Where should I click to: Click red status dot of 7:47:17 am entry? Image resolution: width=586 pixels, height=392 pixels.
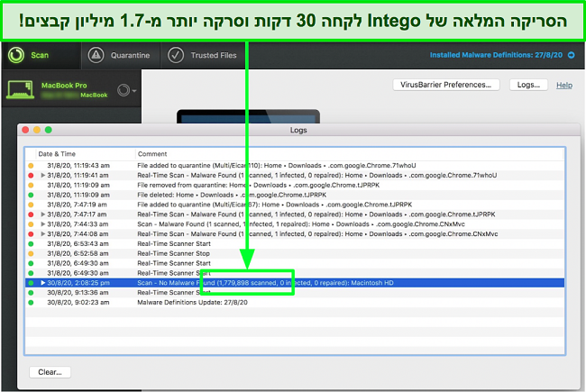tap(31, 214)
